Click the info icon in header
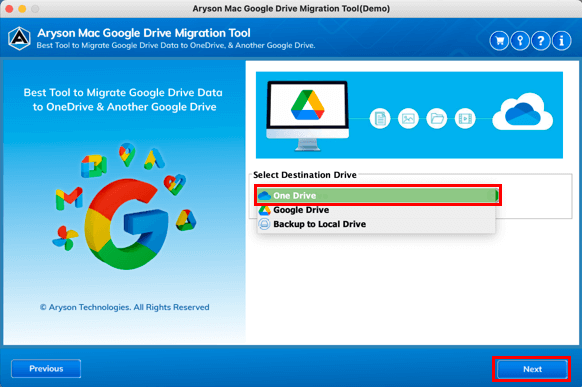The width and height of the screenshot is (582, 387). pyautogui.click(x=562, y=41)
